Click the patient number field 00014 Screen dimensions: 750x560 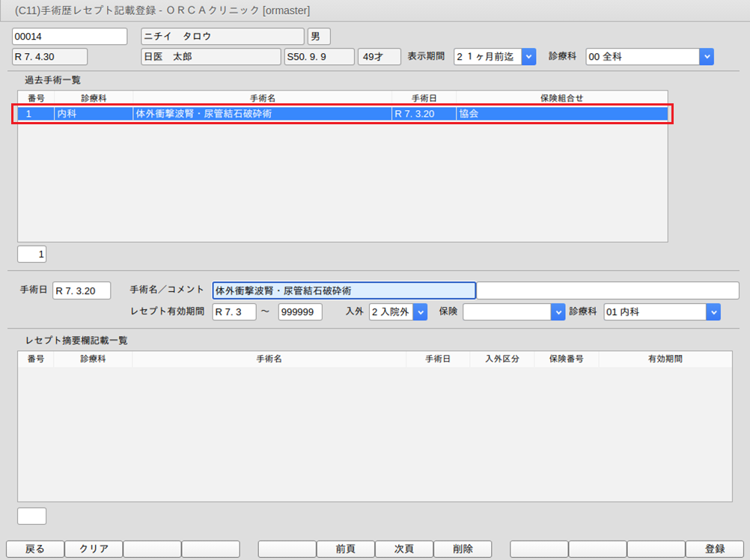[x=70, y=37]
